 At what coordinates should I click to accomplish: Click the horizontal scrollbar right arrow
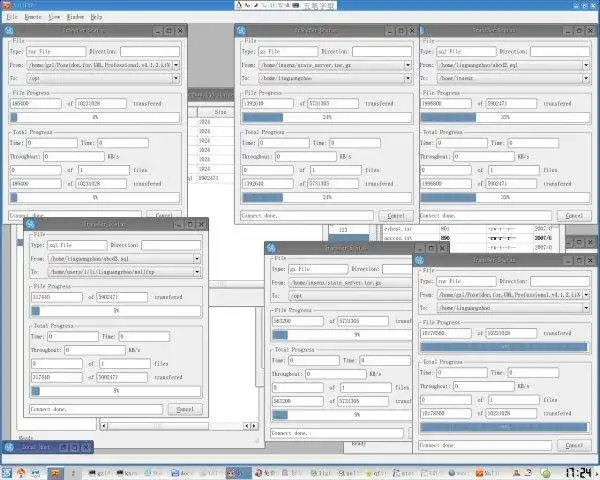(254, 426)
